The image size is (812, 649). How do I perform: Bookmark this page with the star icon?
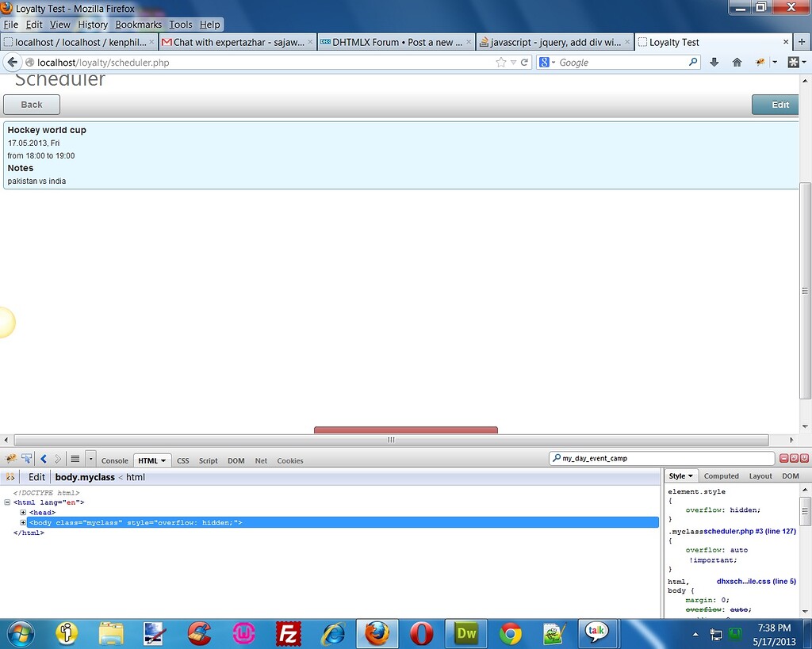click(x=500, y=63)
